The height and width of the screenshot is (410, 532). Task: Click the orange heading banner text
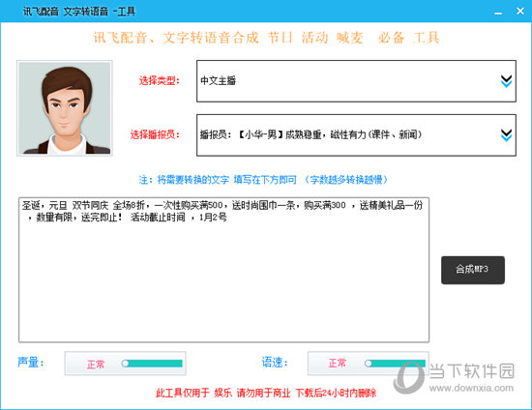(x=266, y=38)
